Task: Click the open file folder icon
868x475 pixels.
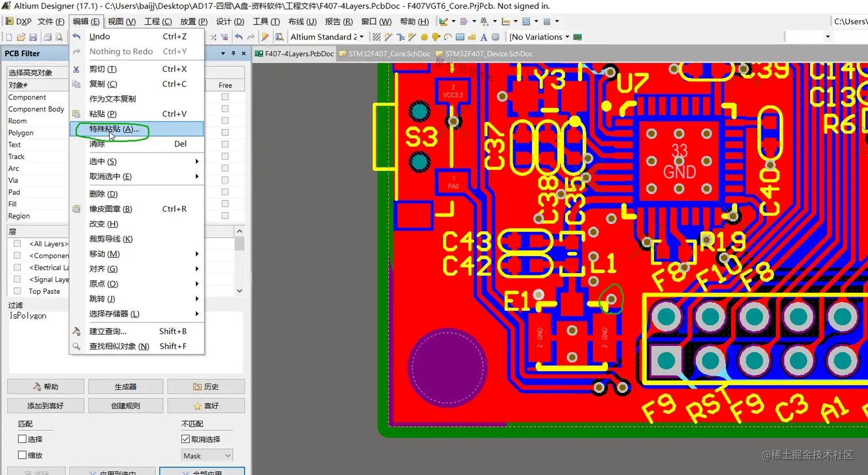Action: click(x=21, y=37)
